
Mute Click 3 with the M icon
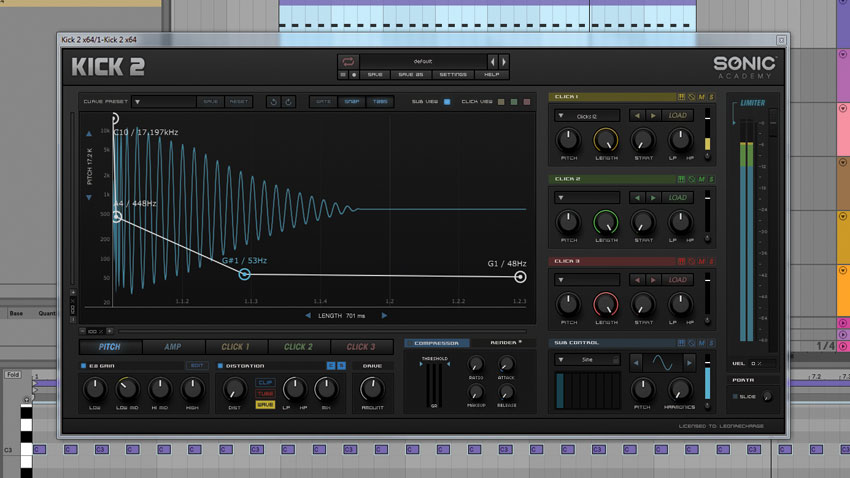tap(701, 262)
